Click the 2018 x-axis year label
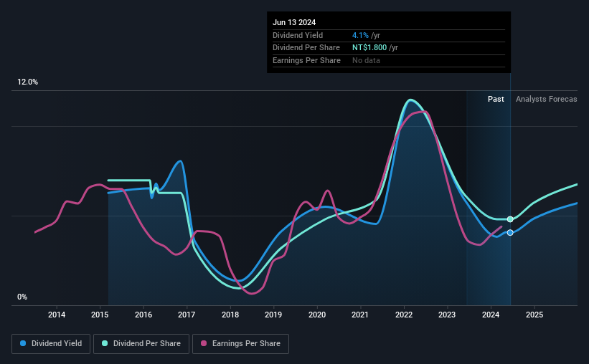Image resolution: width=589 pixels, height=364 pixels. click(x=230, y=315)
